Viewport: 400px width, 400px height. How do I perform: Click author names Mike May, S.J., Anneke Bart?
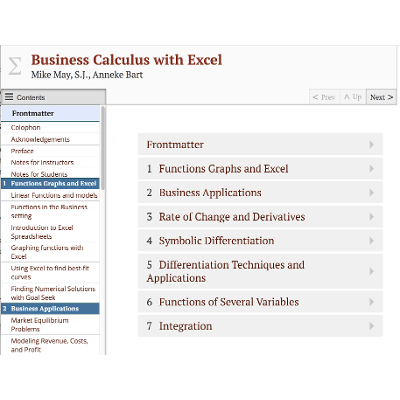coord(87,75)
